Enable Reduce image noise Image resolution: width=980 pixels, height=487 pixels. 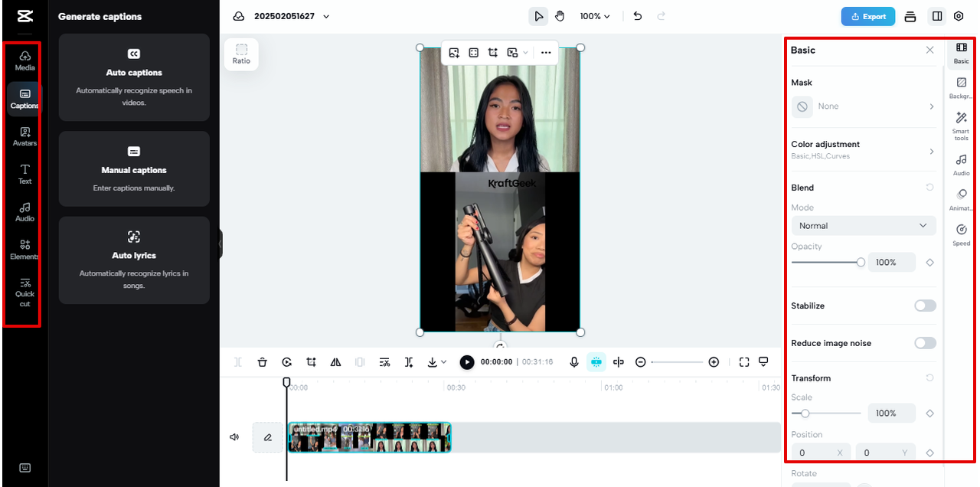coord(925,343)
